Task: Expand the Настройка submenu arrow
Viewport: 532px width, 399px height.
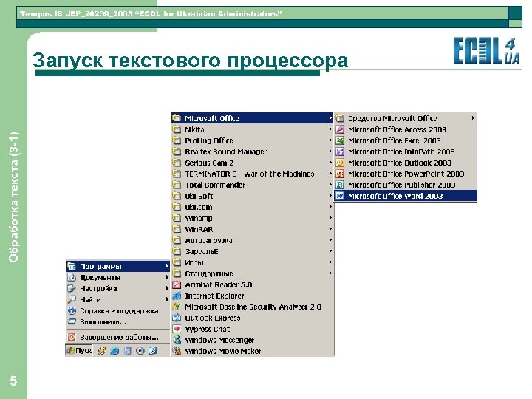Action: pyautogui.click(x=167, y=288)
